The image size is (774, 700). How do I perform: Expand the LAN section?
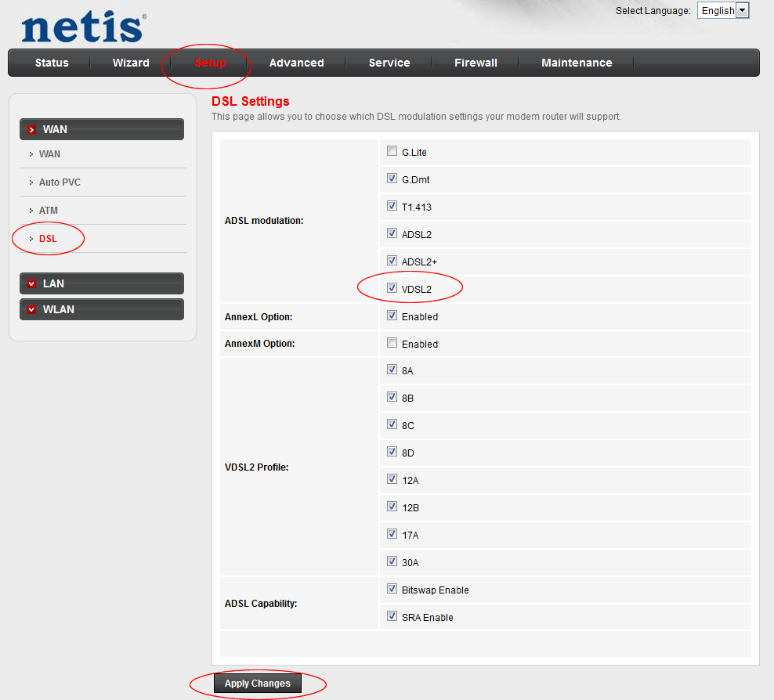101,283
